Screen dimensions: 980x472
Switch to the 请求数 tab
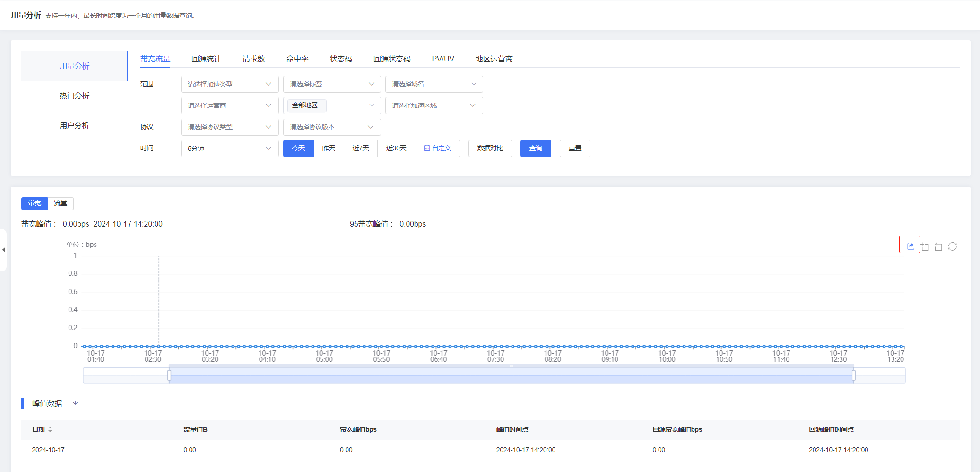[x=254, y=59]
